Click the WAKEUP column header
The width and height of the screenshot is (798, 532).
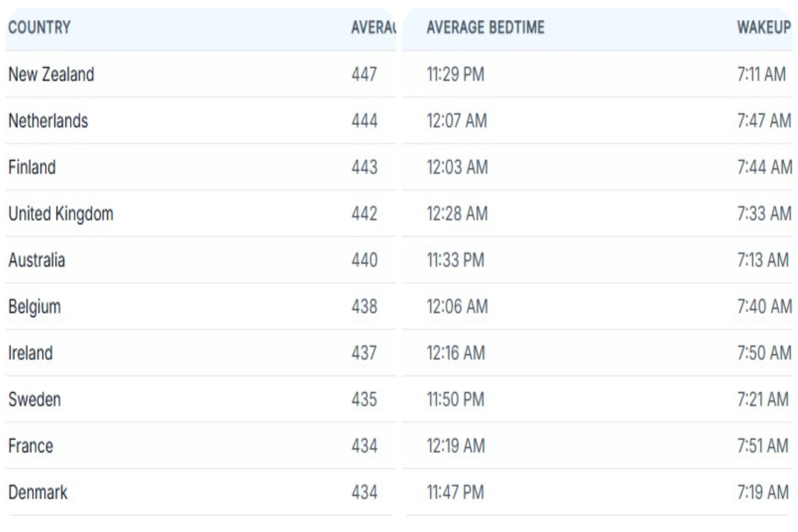(763, 28)
